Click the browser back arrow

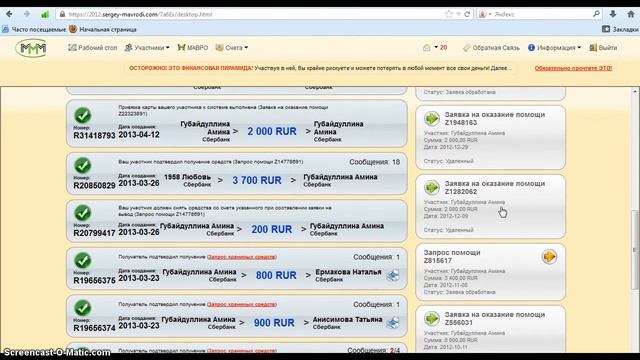pos(9,14)
